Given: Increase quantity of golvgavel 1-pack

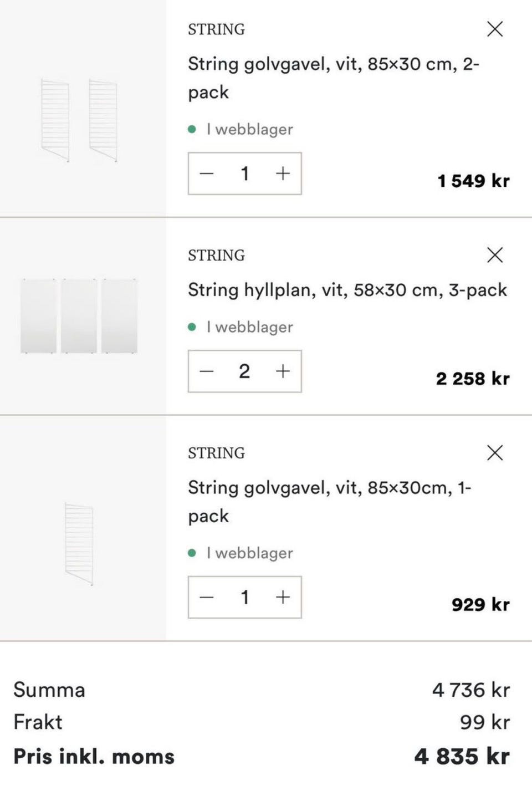Looking at the screenshot, I should pyautogui.click(x=283, y=597).
